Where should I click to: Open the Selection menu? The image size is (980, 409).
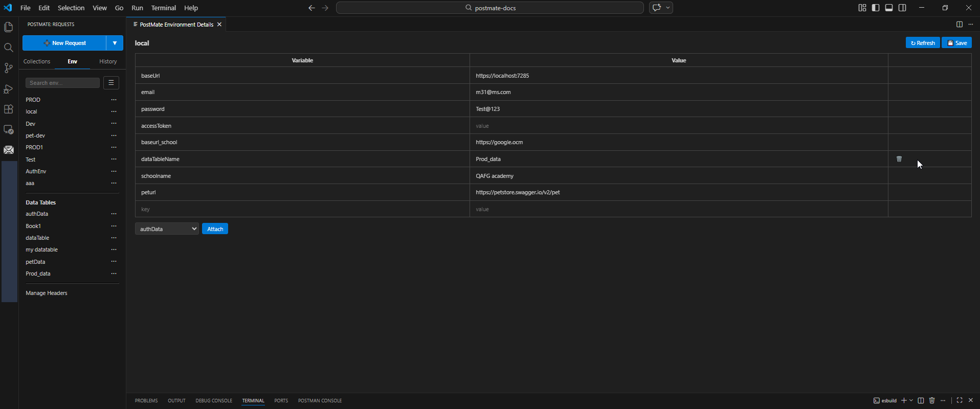click(x=71, y=8)
